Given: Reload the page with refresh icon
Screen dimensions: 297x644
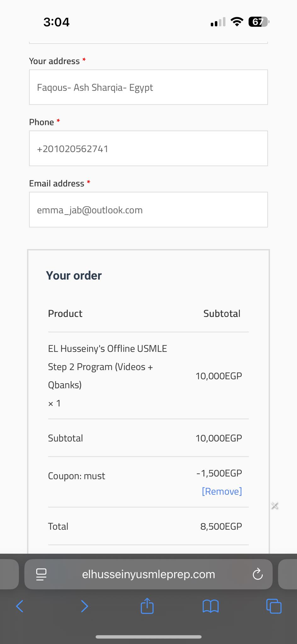Looking at the screenshot, I should (x=258, y=574).
